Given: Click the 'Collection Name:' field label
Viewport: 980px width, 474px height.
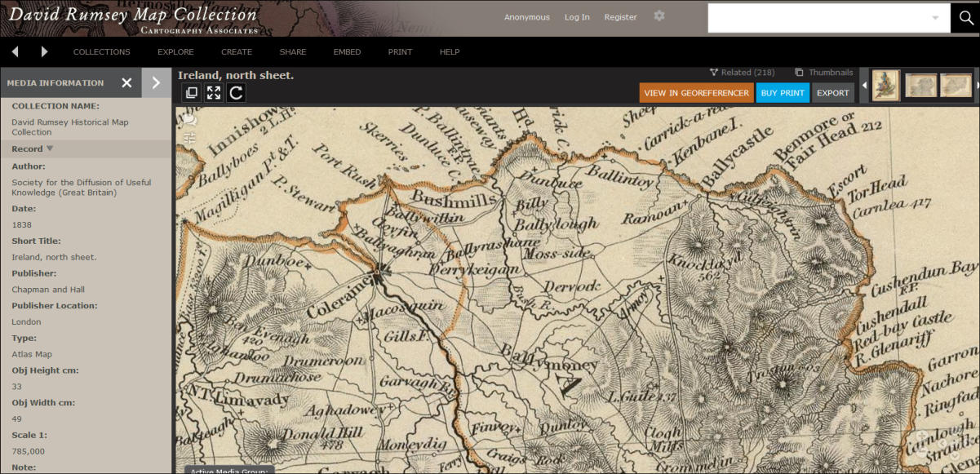Looking at the screenshot, I should pos(55,106).
